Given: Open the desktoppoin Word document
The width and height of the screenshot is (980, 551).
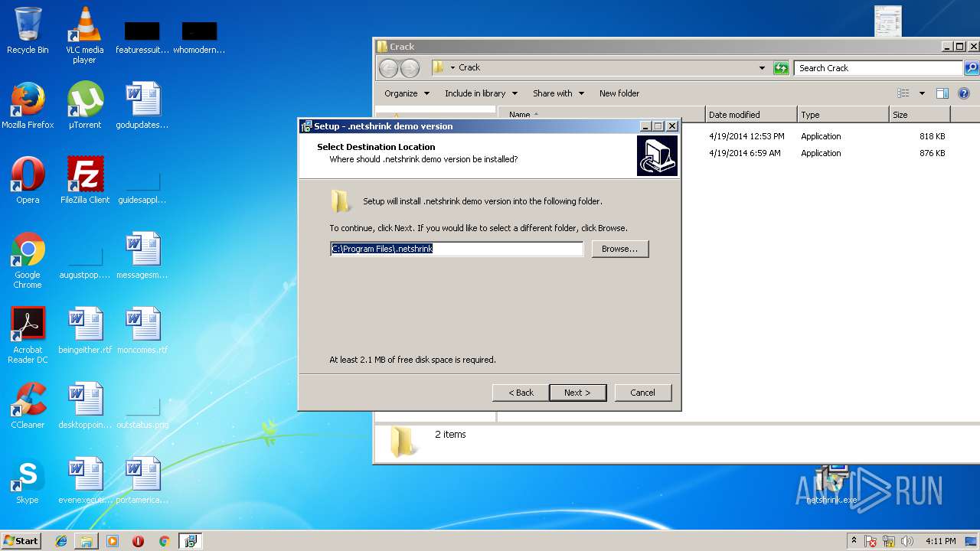Looking at the screenshot, I should (x=85, y=406).
